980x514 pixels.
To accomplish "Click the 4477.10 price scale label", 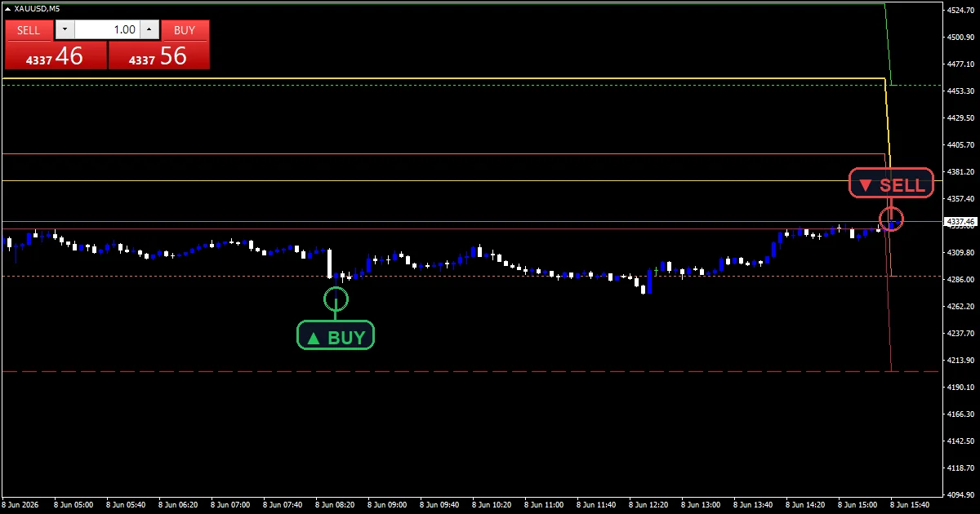I will tap(959, 64).
